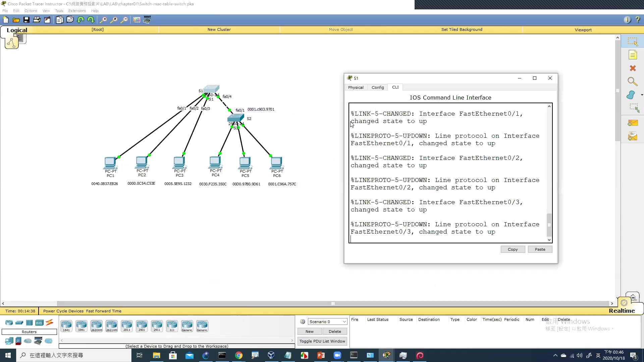This screenshot has width=644, height=362.
Task: Click Fast Forward Time
Action: [x=104, y=311]
